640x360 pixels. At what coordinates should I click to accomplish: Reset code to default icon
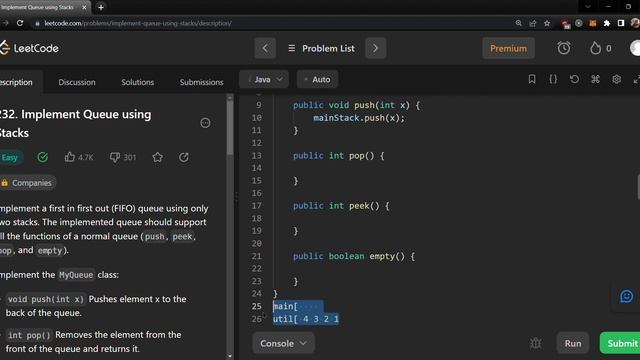tap(574, 79)
